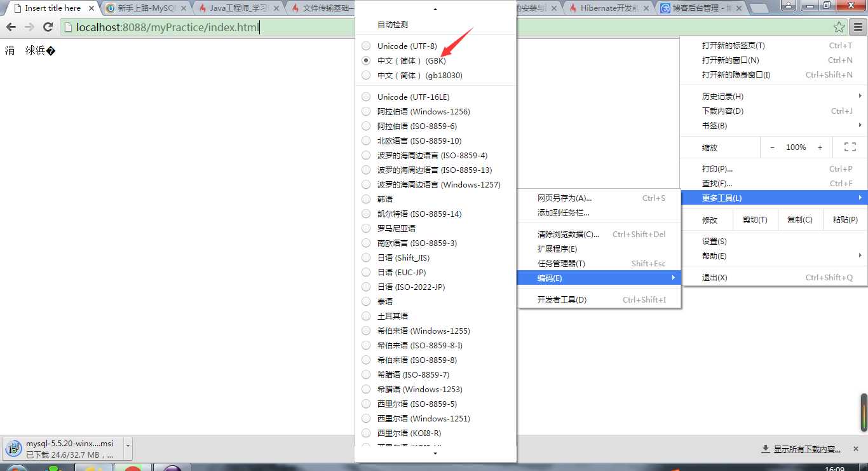This screenshot has width=868, height=471.
Task: Open 下载内容(D) from the menu
Action: [773, 111]
